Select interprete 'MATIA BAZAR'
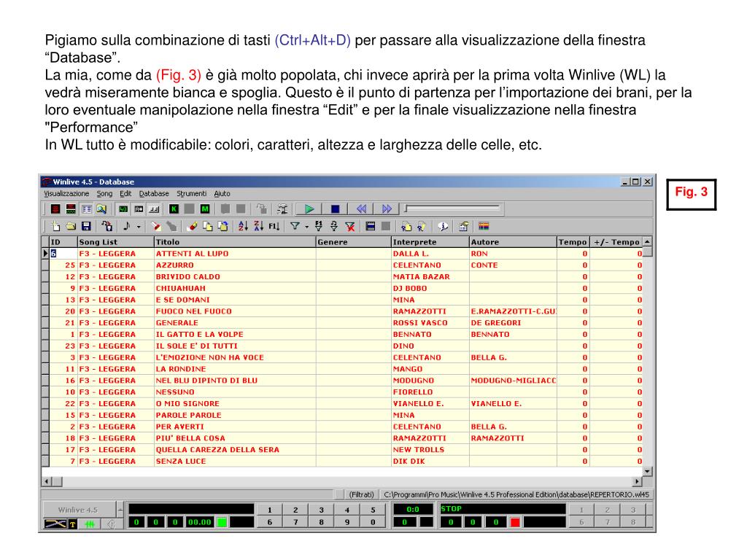Viewport: 747px width, 560px height. (421, 276)
